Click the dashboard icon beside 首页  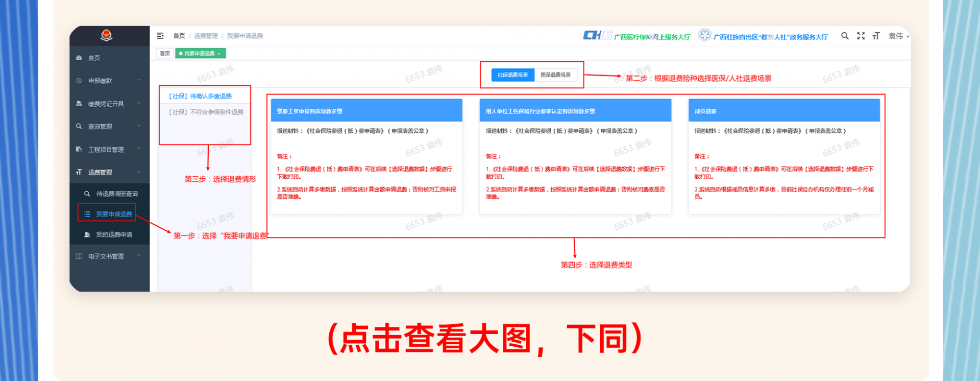[79, 58]
